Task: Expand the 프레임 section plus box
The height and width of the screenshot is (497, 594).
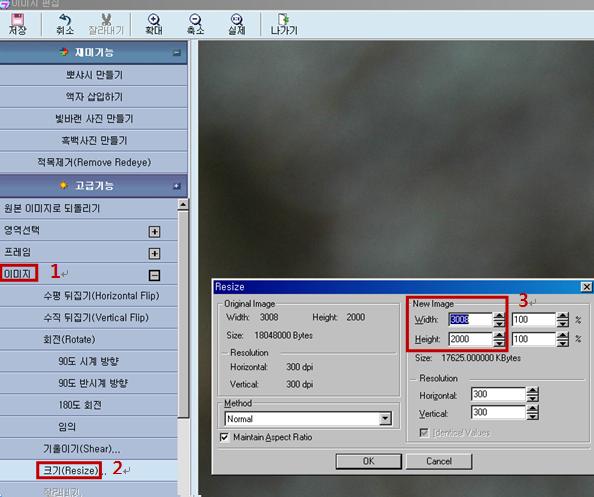Action: point(154,253)
